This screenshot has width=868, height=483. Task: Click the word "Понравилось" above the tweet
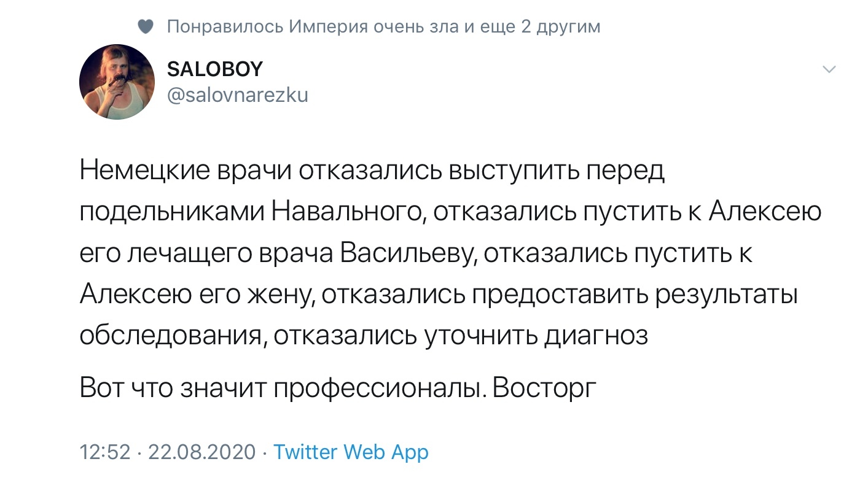tap(225, 26)
